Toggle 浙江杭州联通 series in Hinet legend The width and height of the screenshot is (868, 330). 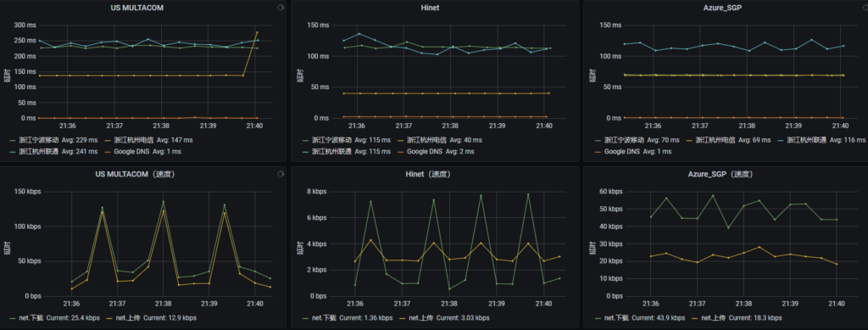(x=331, y=151)
